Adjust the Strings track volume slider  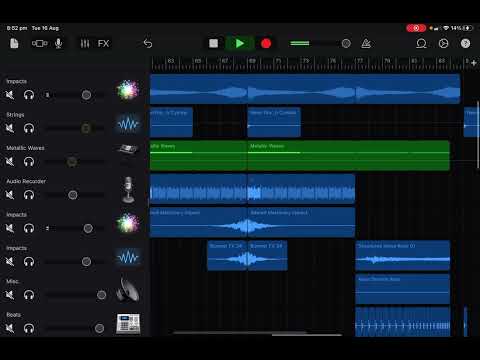click(86, 128)
